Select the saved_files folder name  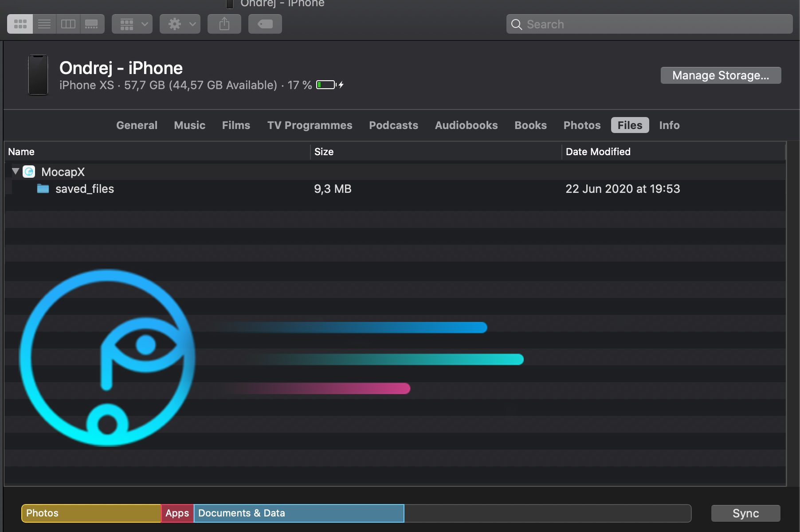coord(85,189)
